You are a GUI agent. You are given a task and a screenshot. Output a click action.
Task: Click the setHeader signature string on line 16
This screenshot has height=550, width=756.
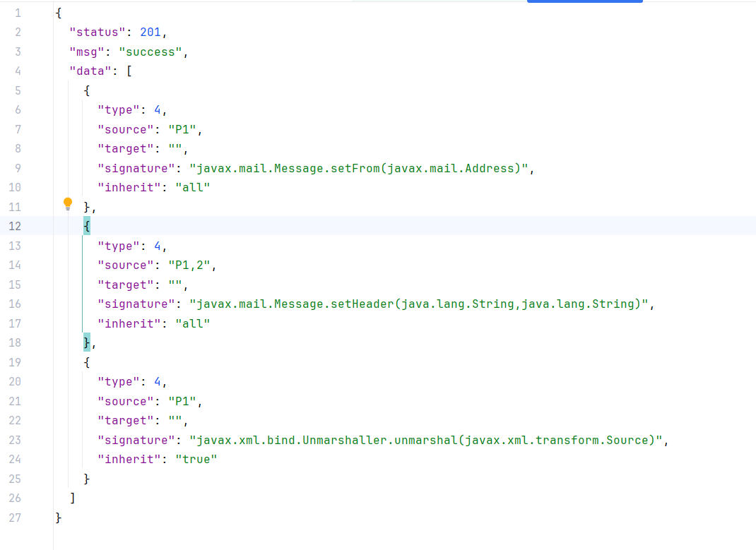pos(418,304)
